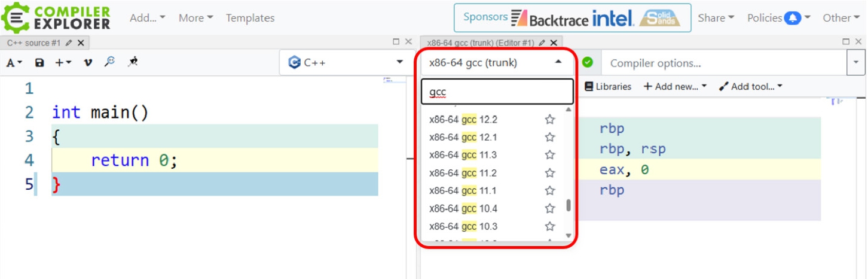Viewport: 868px width, 279px height.
Task: Click the green compile status checkmark
Action: pyautogui.click(x=588, y=62)
